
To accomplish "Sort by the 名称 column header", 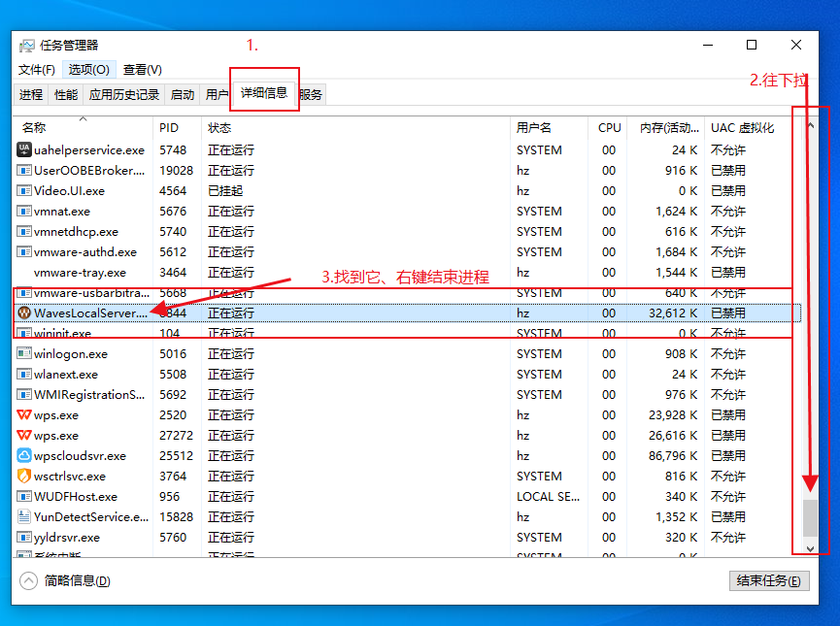I will point(84,127).
